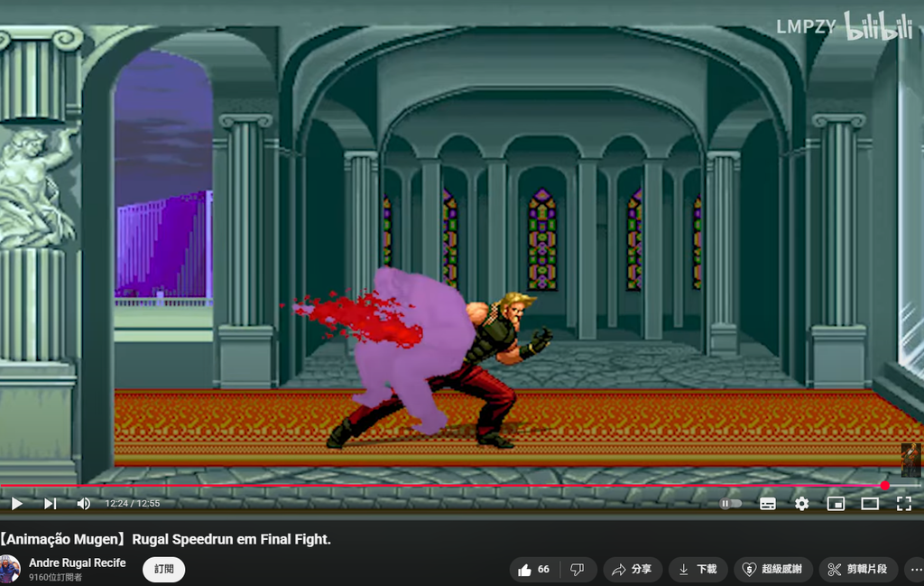Open video settings gear
The image size is (924, 586).
click(801, 504)
